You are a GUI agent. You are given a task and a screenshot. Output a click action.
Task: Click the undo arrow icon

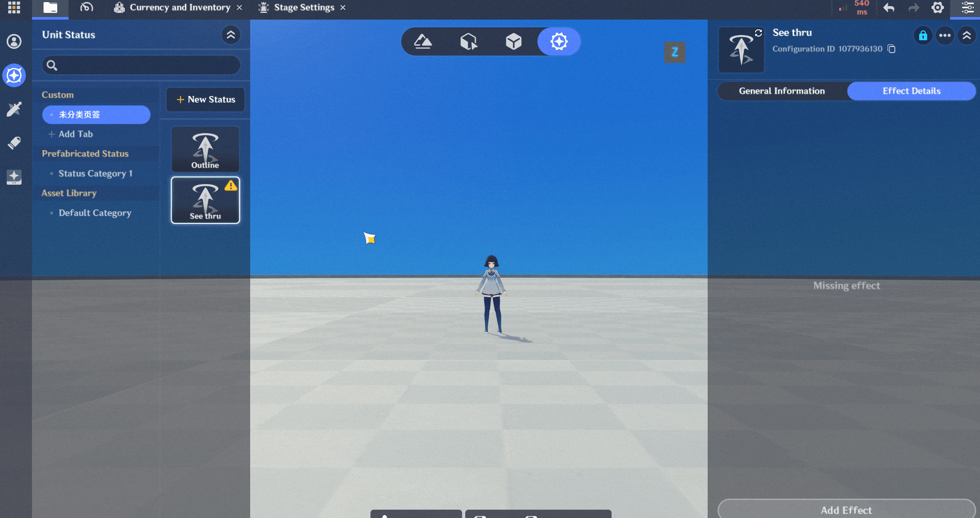click(x=889, y=8)
